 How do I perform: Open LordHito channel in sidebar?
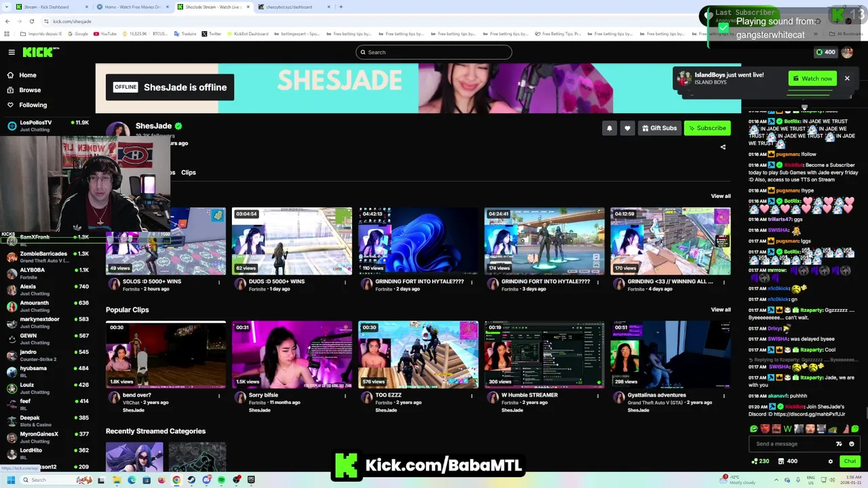[47, 453]
